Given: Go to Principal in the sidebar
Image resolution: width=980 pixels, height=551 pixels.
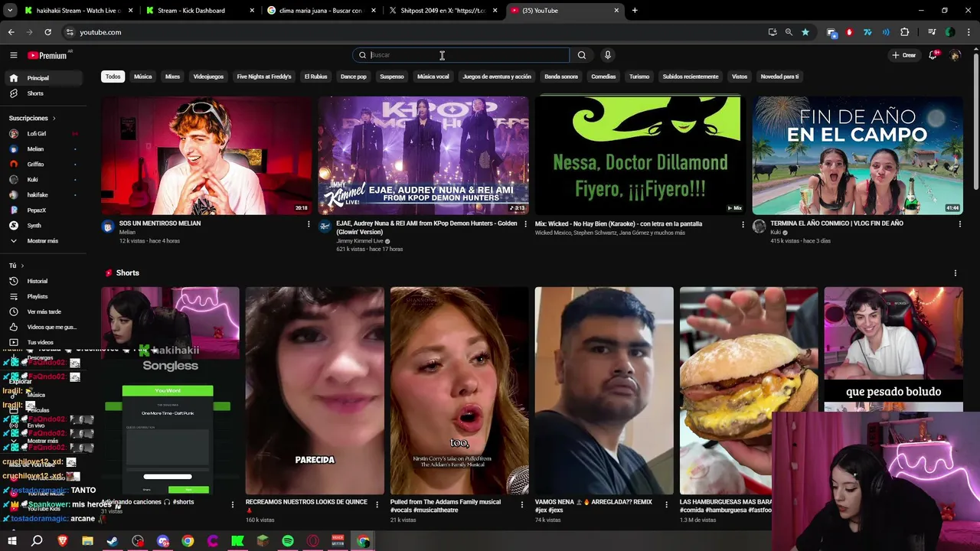Looking at the screenshot, I should tap(42, 78).
